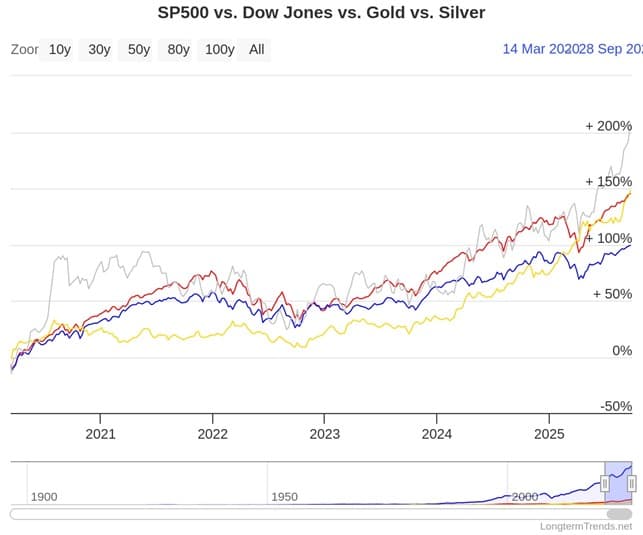Viewport: 643px width, 535px height.
Task: Switch zoom to 100y
Action: (x=217, y=50)
